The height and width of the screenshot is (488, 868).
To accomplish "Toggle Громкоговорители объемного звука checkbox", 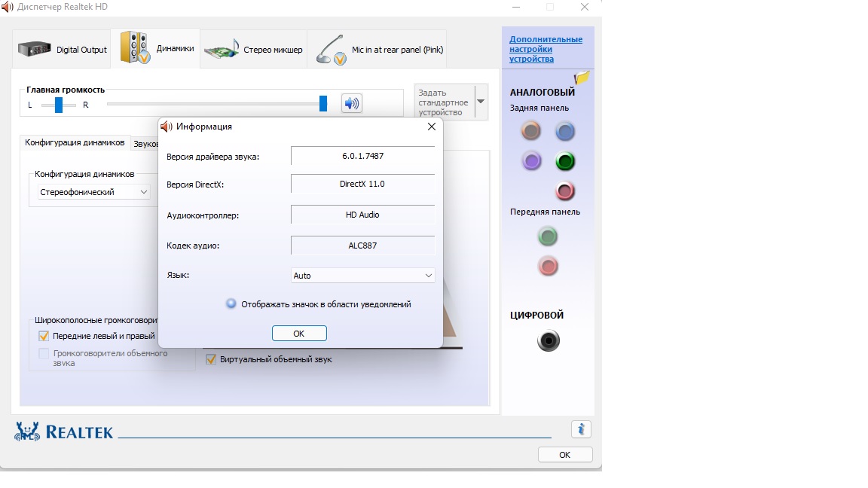I will [44, 353].
